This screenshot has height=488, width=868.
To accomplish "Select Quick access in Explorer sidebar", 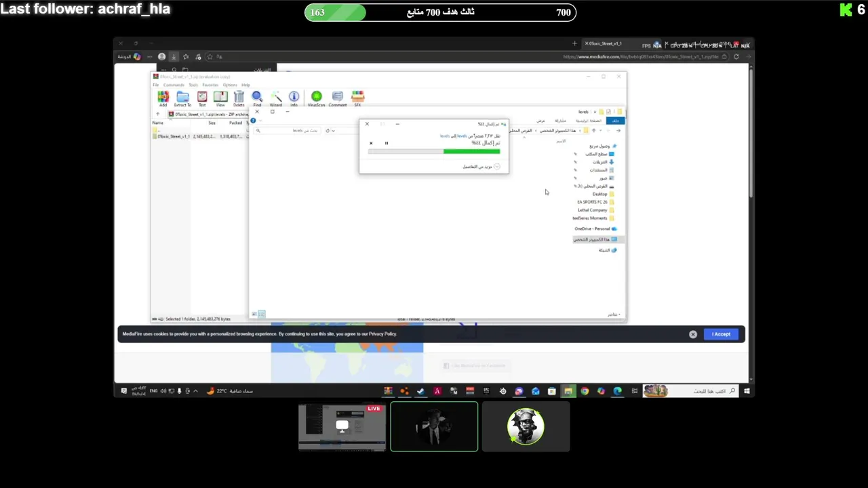I will coord(601,146).
